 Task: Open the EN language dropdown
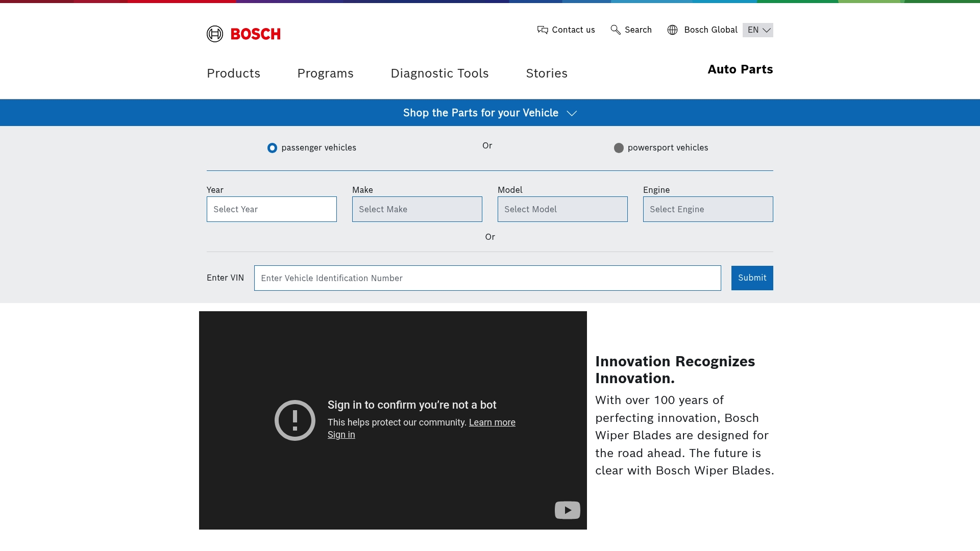click(x=758, y=30)
